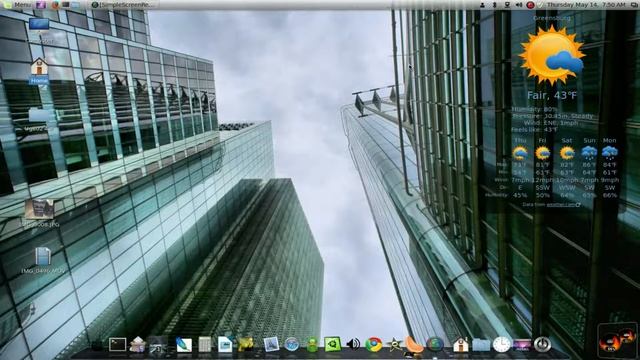Image resolution: width=640 pixels, height=360 pixels.
Task: Click the dark star icon in the dock
Action: (x=394, y=345)
